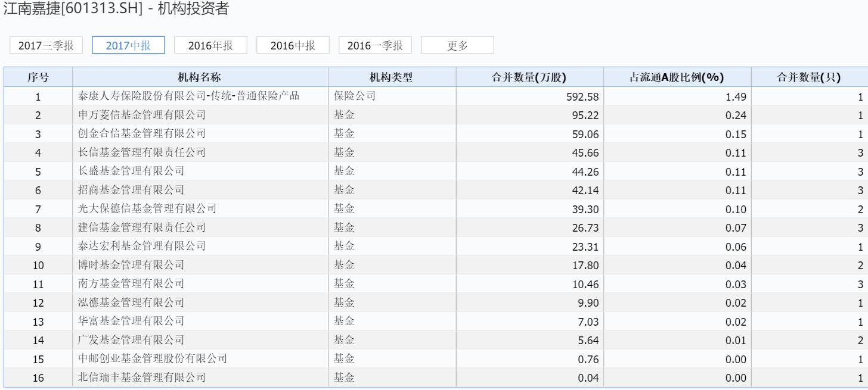Image resolution: width=868 pixels, height=390 pixels.
Task: Select 北信瑞丰基金管理有限公司 row
Action: 142,377
